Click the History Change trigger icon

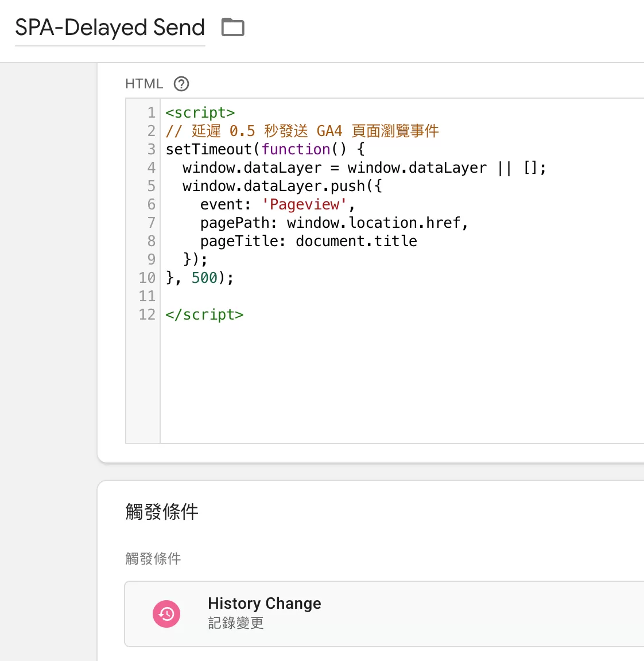pos(166,614)
